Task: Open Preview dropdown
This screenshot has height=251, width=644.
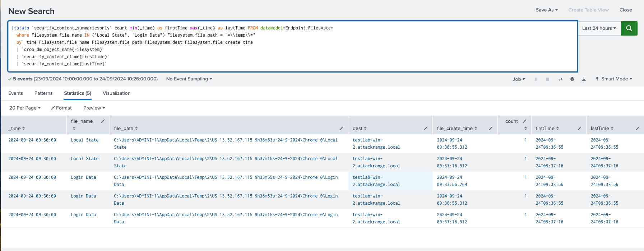Action: [x=94, y=108]
